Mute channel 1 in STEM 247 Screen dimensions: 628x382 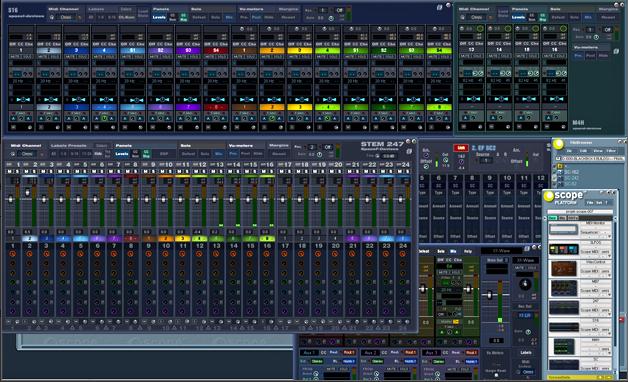[x=9, y=171]
